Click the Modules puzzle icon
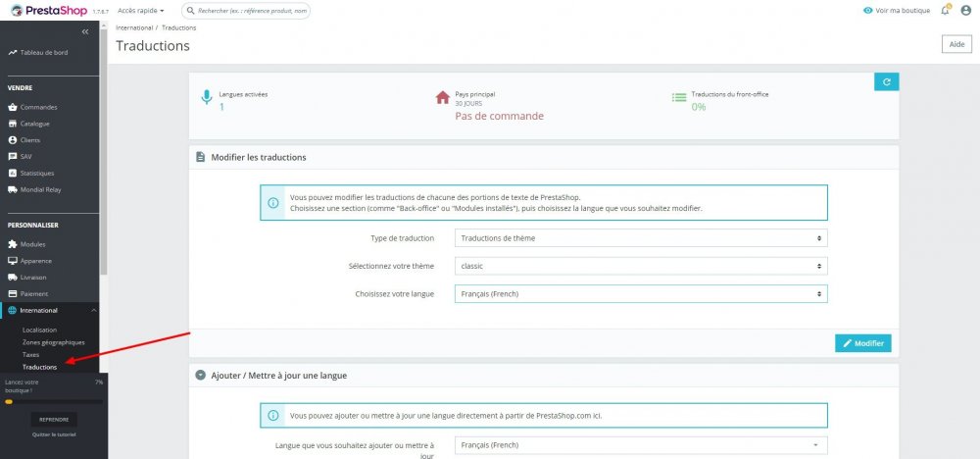 click(x=13, y=244)
